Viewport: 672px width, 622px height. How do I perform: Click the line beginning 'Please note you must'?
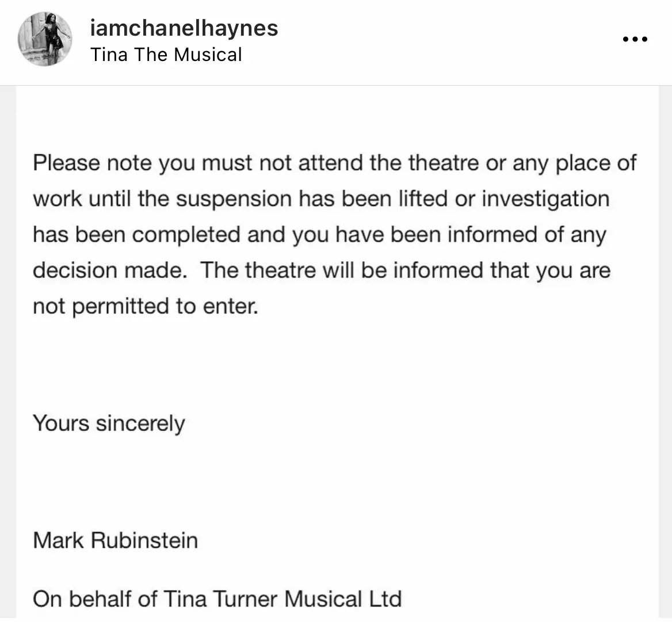(x=335, y=163)
